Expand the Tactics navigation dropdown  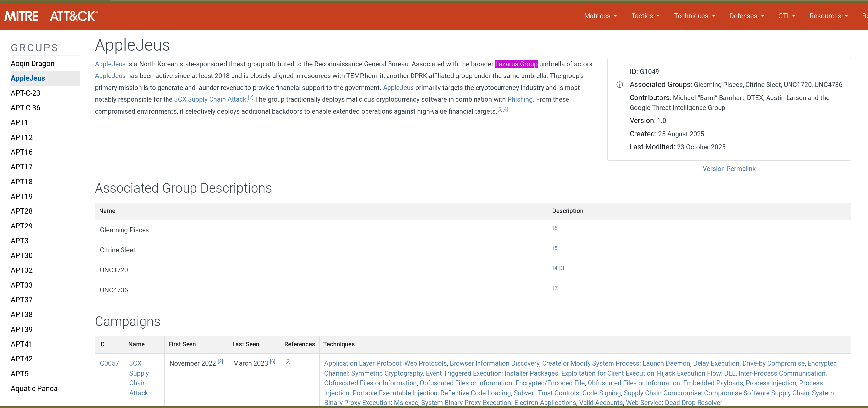click(645, 16)
